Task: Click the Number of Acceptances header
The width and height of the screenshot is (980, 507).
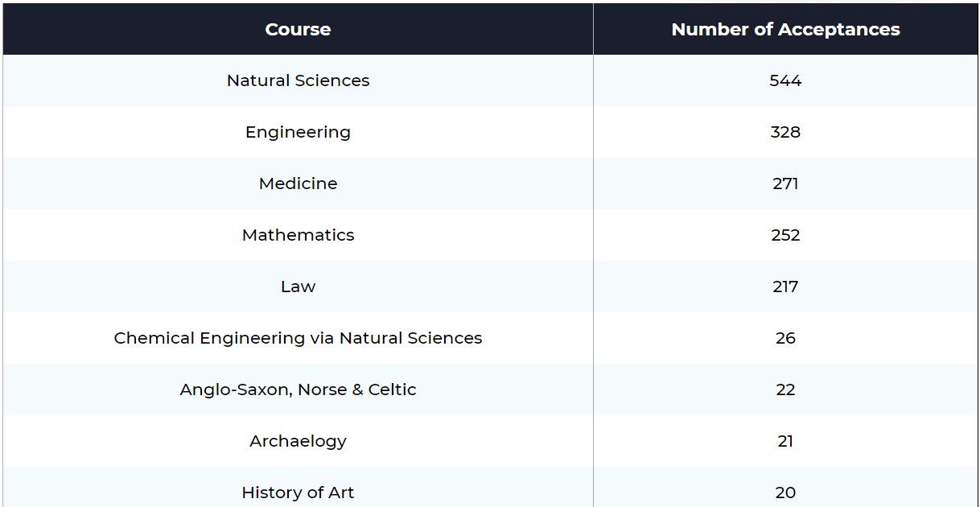Action: point(785,30)
